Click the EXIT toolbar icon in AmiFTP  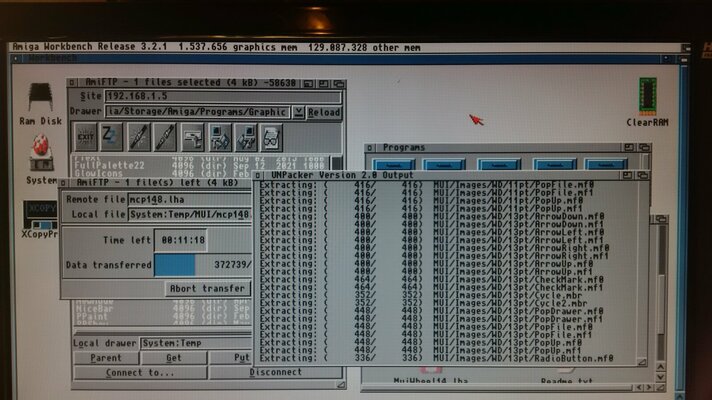[x=87, y=137]
